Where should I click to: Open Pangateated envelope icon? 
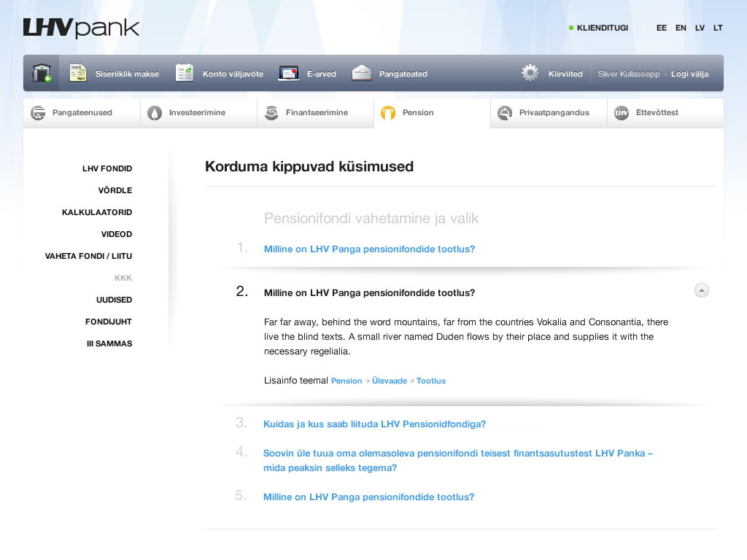tap(362, 74)
